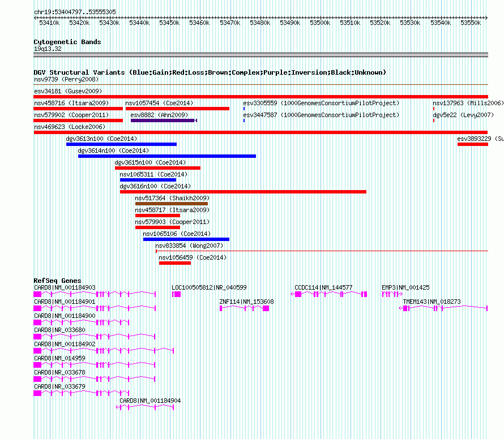The image size is (504, 439).
Task: Click the esv3893229 variant label
Action: coord(480,139)
